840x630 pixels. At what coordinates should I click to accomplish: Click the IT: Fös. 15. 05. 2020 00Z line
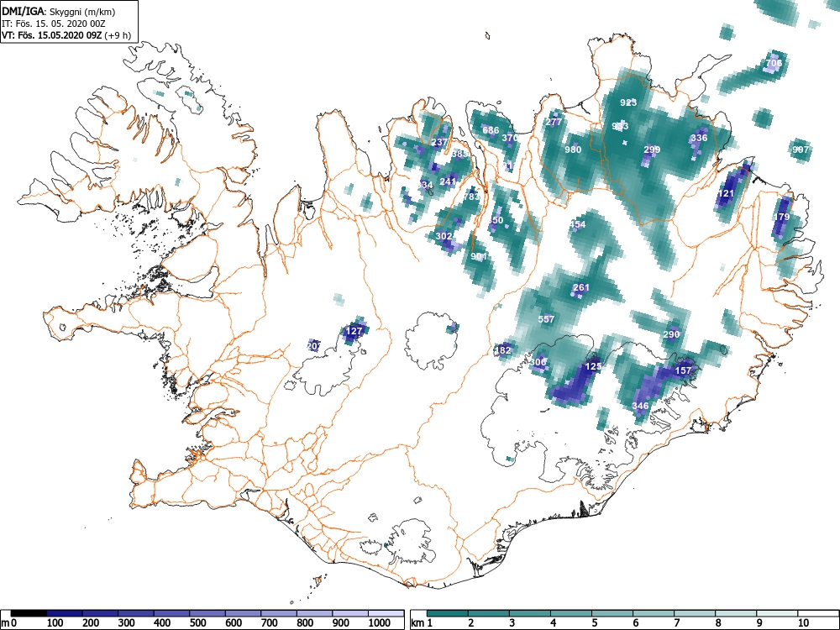coord(52,24)
